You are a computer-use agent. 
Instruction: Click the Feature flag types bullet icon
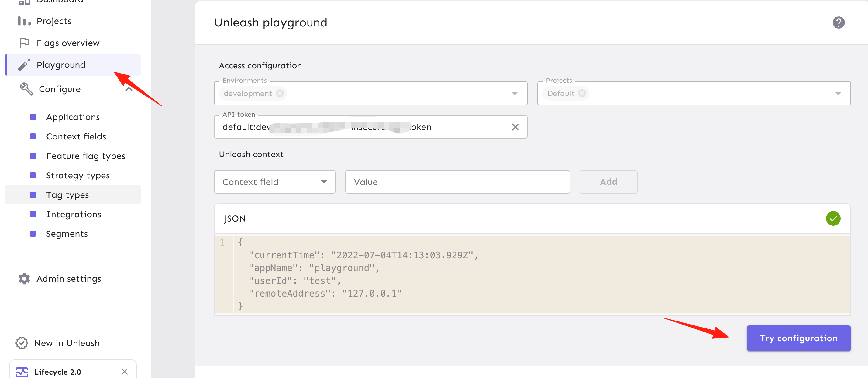[33, 156]
